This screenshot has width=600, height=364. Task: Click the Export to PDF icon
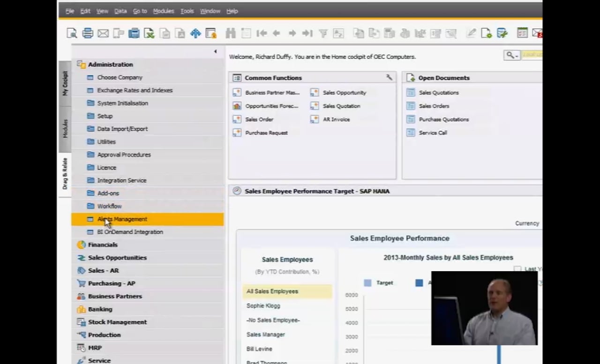tap(180, 33)
